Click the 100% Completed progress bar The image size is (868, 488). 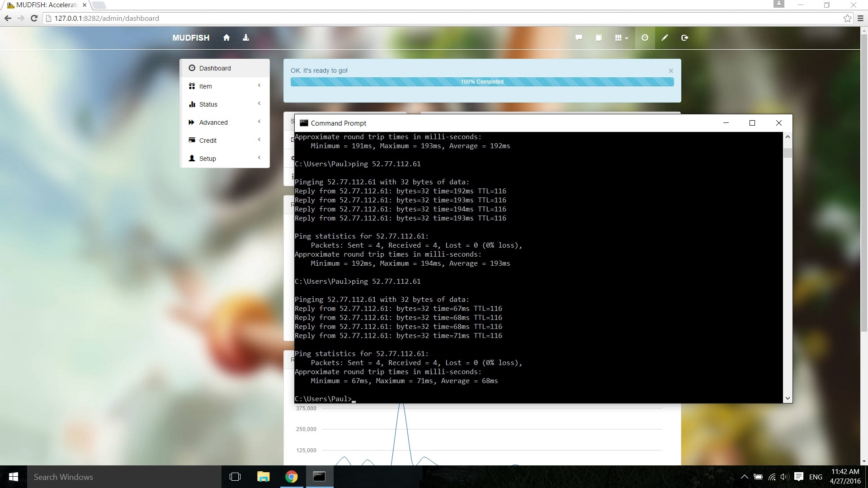[x=482, y=82]
